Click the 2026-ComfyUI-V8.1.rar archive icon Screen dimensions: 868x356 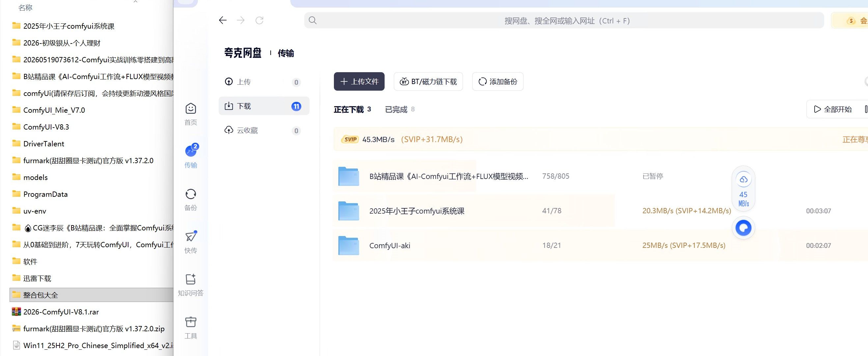16,311
